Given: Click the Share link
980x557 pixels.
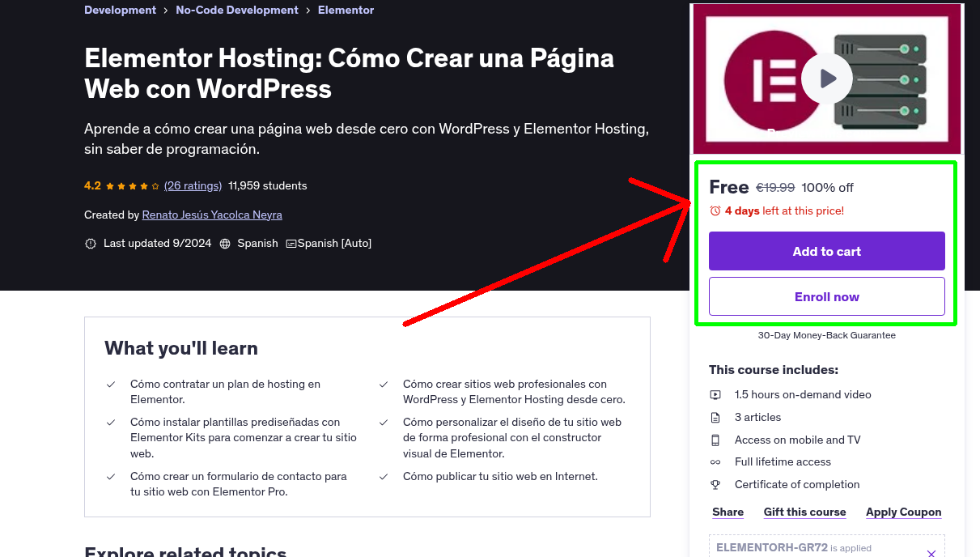Looking at the screenshot, I should pos(728,512).
